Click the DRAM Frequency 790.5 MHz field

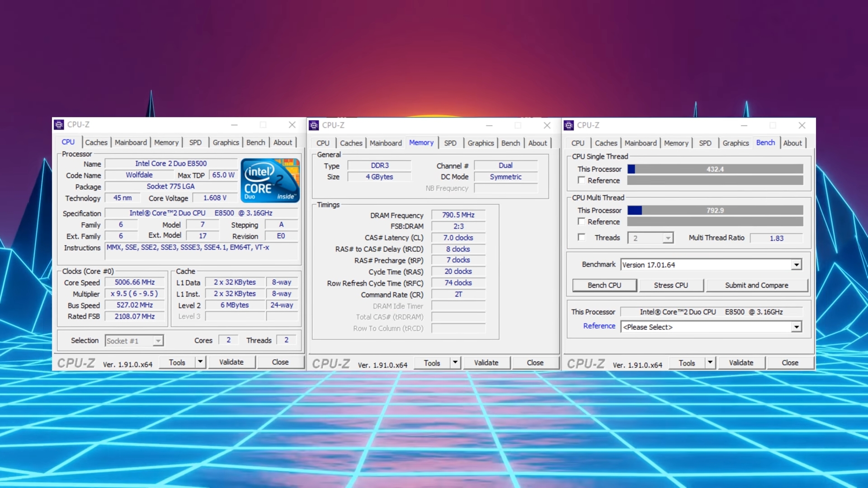(x=458, y=215)
